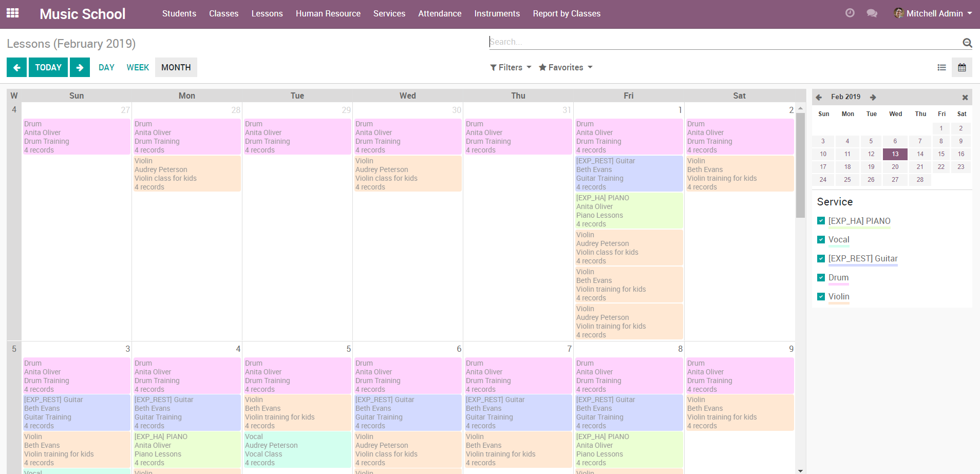Switch to calendar view icon
Image resolution: width=980 pixels, height=474 pixels.
pyautogui.click(x=962, y=67)
